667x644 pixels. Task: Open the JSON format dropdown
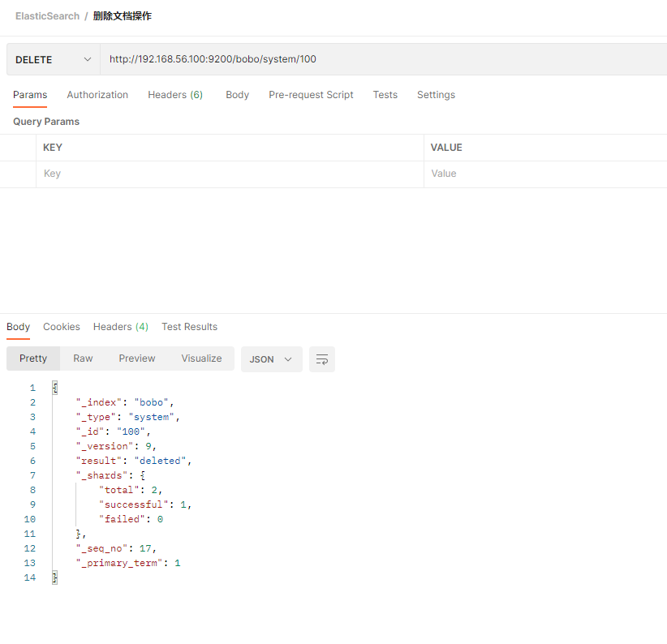(271, 359)
